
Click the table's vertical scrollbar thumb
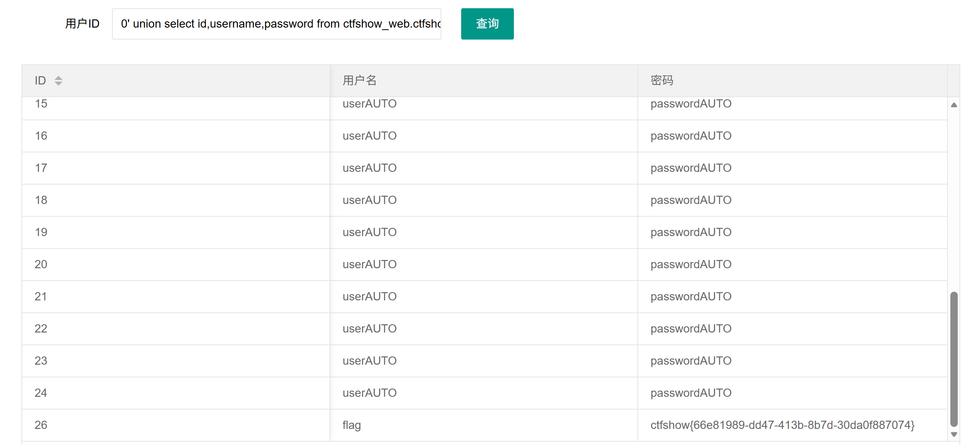pyautogui.click(x=954, y=358)
